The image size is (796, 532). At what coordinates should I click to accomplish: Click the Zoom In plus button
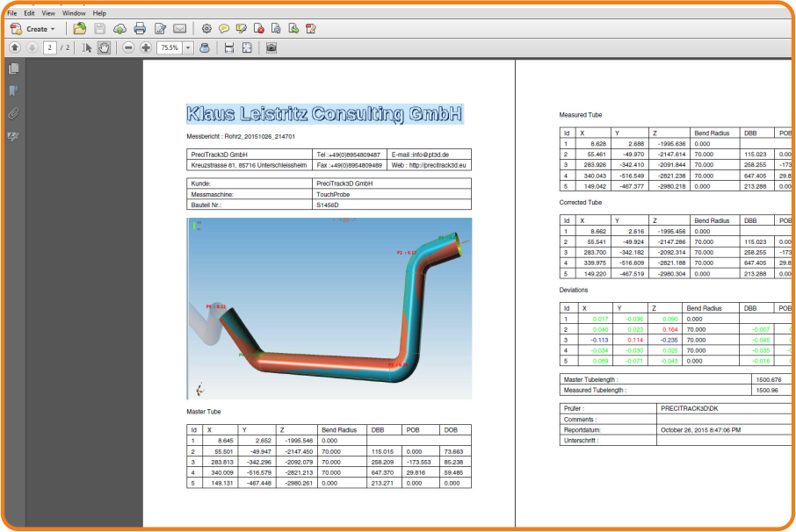coord(145,47)
